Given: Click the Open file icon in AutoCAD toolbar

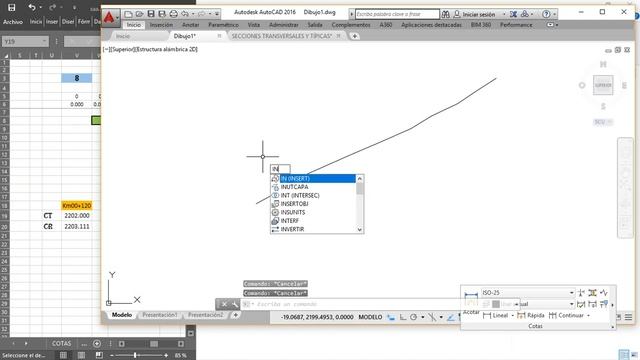Looking at the screenshot, I should (139, 14).
